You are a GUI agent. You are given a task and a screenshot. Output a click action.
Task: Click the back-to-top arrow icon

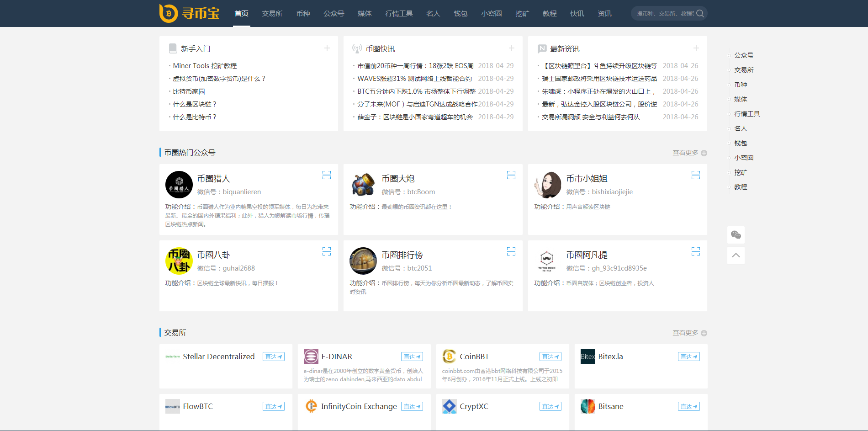click(736, 255)
